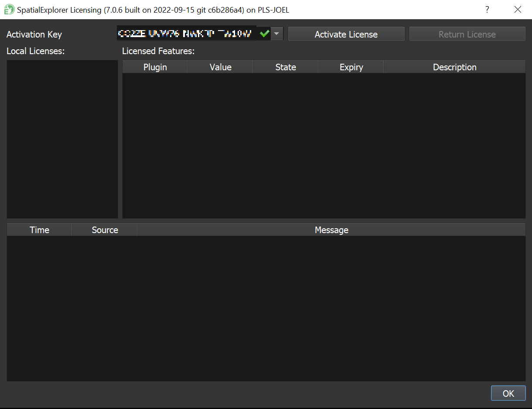Click the Message column header

click(x=331, y=230)
